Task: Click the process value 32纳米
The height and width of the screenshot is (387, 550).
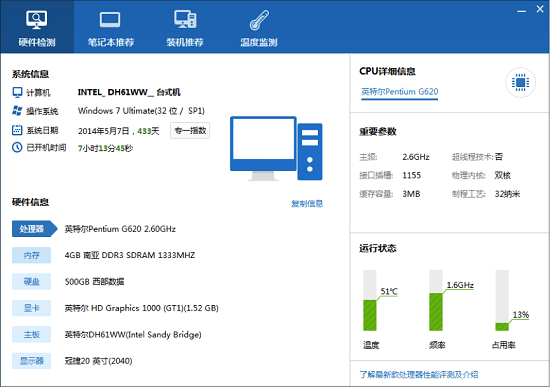Action: pos(507,194)
